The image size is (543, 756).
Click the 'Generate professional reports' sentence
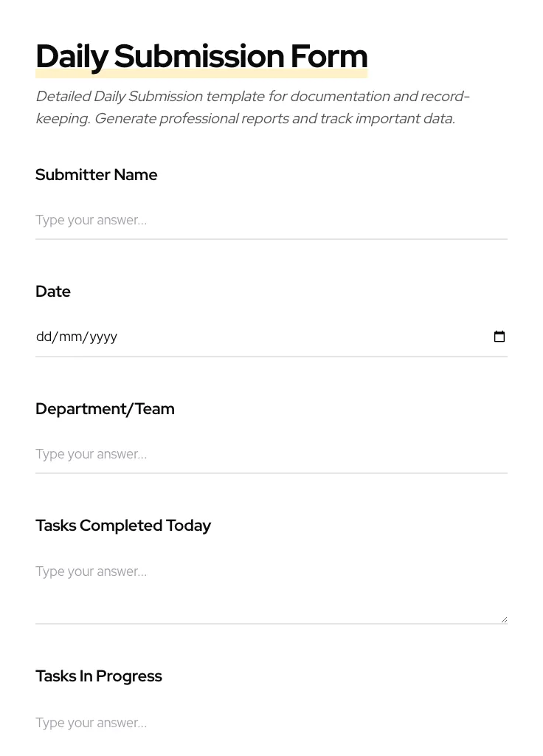[274, 119]
